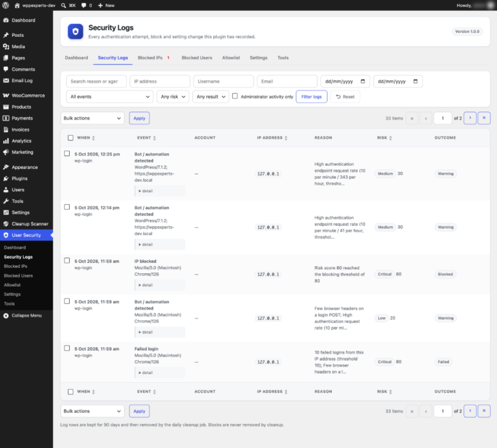Open first date picker calendar icon
Viewport: 497px width, 448px height.
[363, 82]
